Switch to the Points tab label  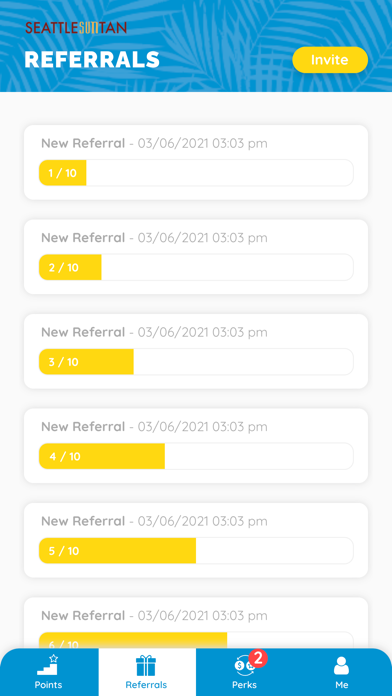(x=48, y=684)
